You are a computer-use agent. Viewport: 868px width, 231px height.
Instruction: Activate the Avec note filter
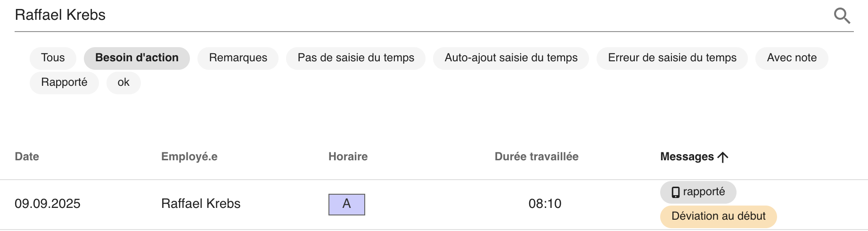click(x=792, y=58)
